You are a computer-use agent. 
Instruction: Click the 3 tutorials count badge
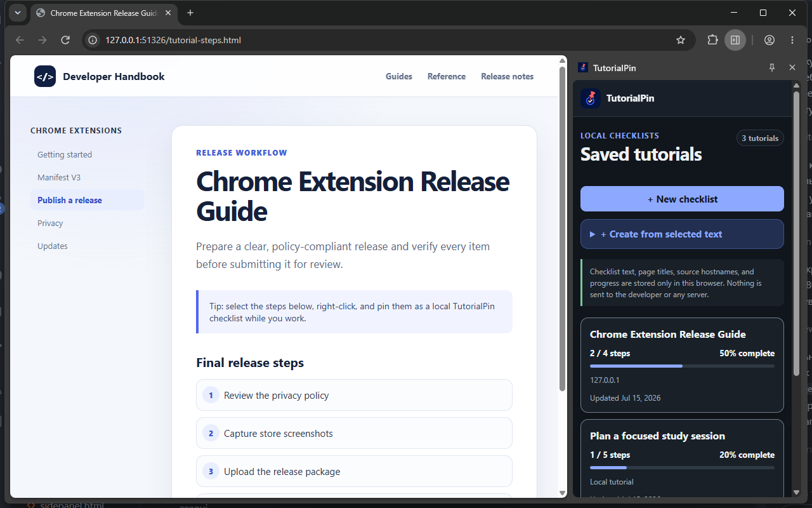click(x=760, y=138)
